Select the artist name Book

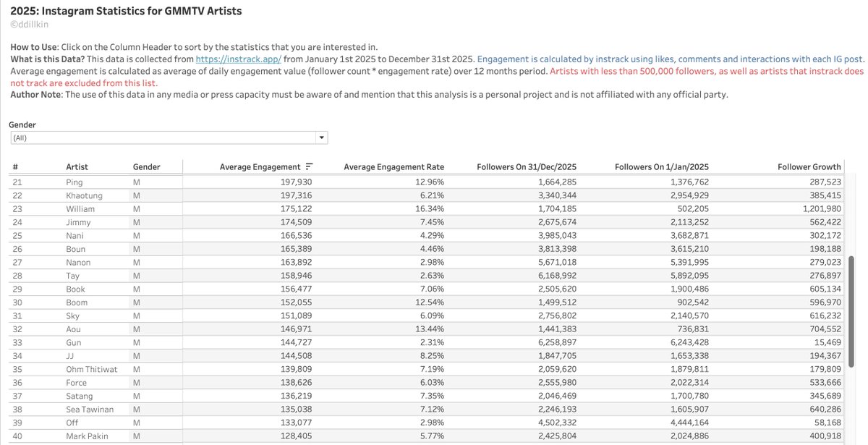click(76, 289)
